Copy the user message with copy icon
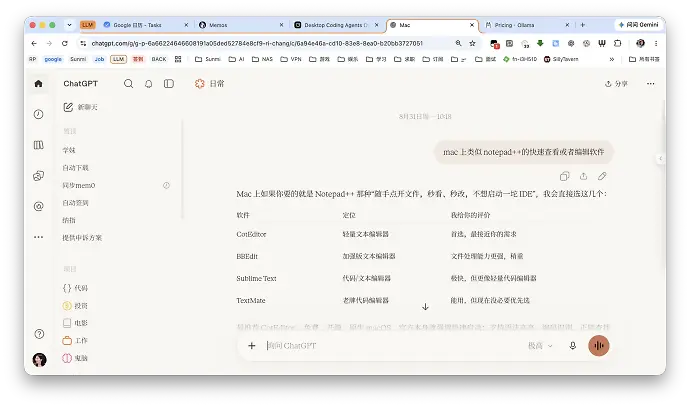Image resolution: width=690 pixels, height=406 pixels. [564, 176]
